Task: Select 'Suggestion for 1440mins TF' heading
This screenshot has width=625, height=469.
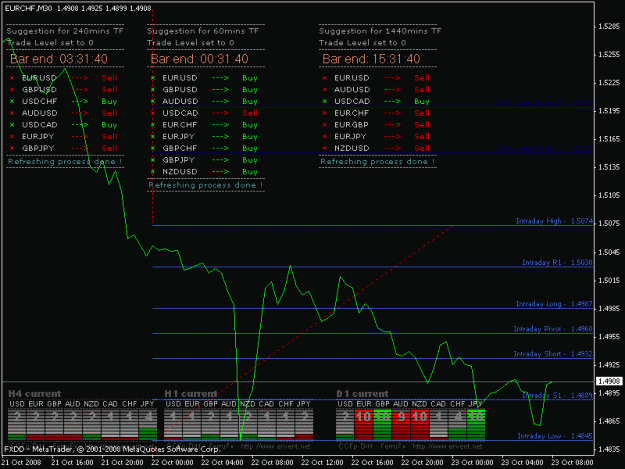Action: [x=380, y=31]
